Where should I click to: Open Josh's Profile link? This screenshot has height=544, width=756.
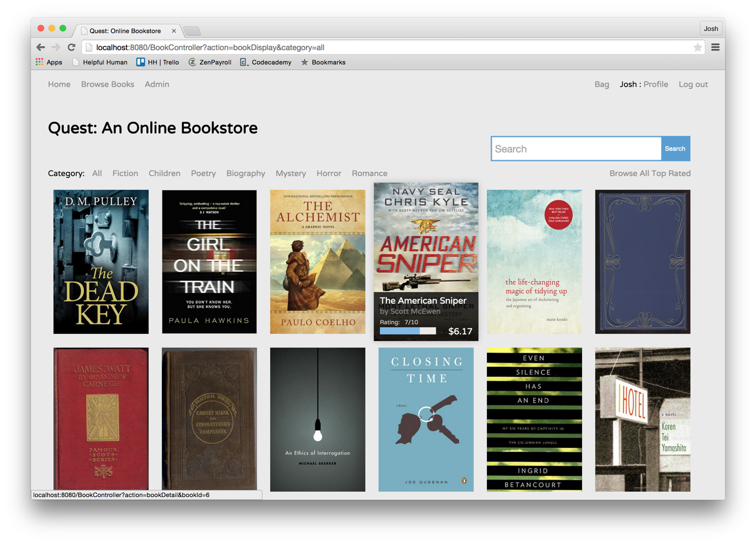[656, 84]
